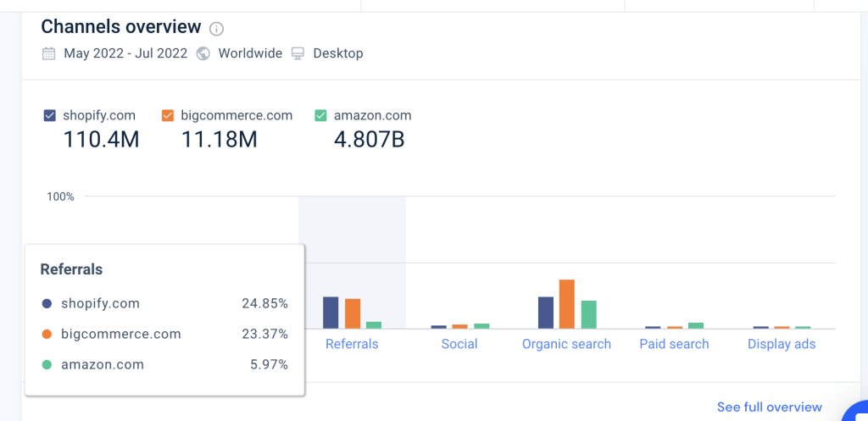The width and height of the screenshot is (868, 421).
Task: Click the Worldwide region label
Action: (x=250, y=53)
